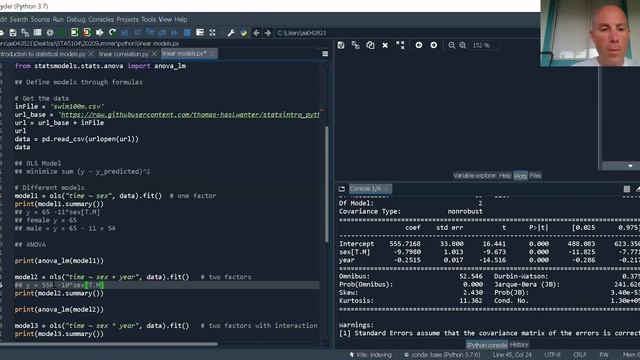Switch to Help pane tab

click(505, 176)
